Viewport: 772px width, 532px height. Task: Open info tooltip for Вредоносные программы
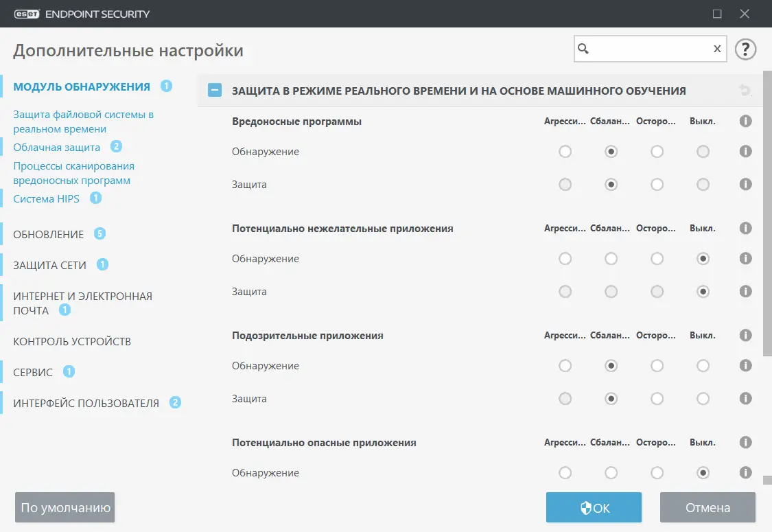(745, 121)
